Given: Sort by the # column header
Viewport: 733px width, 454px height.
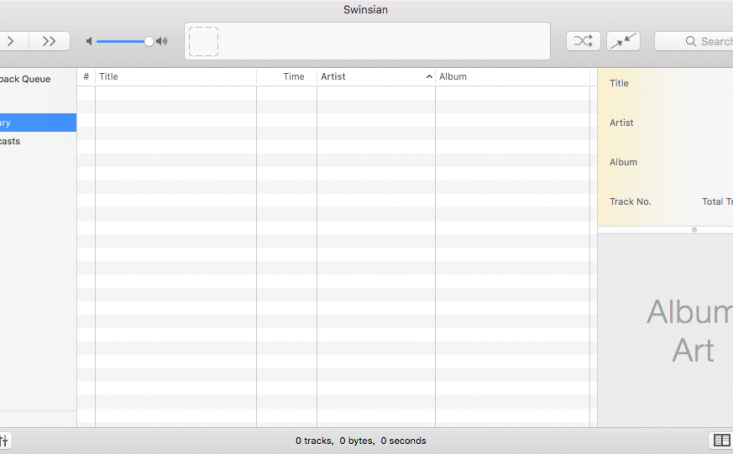Looking at the screenshot, I should pyautogui.click(x=86, y=77).
